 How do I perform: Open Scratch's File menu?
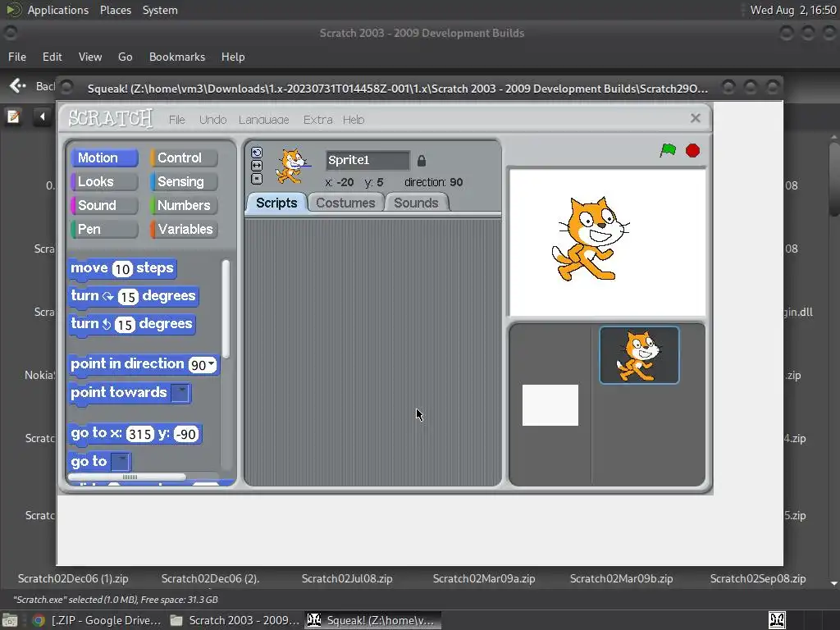point(177,120)
